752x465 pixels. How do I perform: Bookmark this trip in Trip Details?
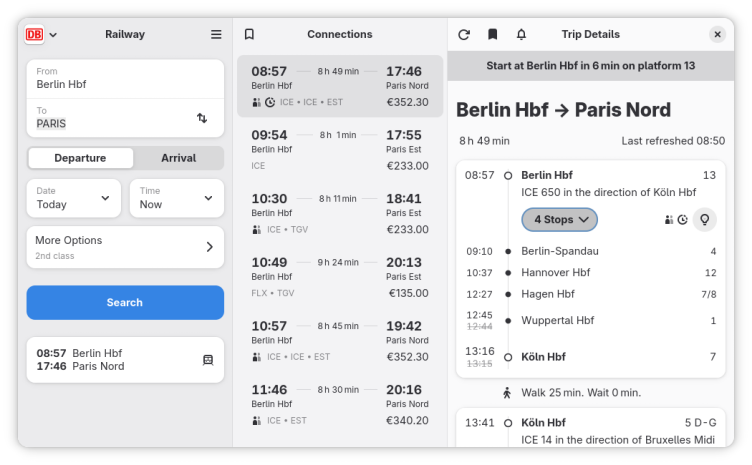point(492,34)
